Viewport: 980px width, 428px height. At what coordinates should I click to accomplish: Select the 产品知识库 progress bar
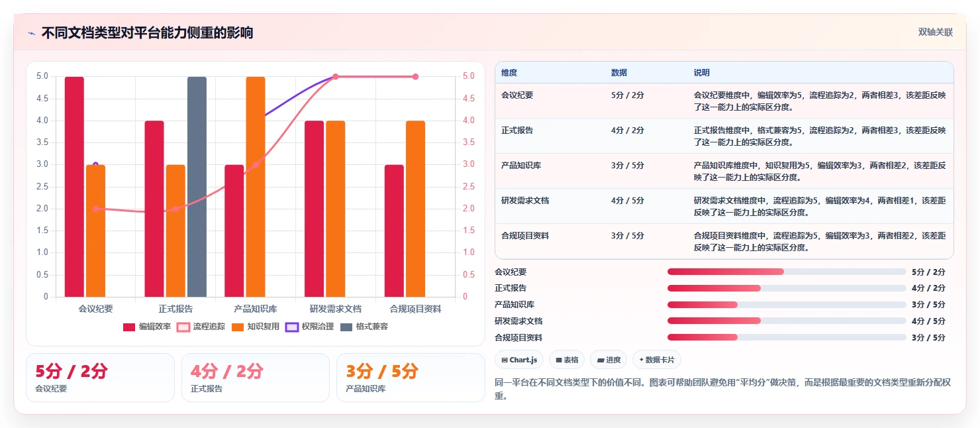pos(787,305)
